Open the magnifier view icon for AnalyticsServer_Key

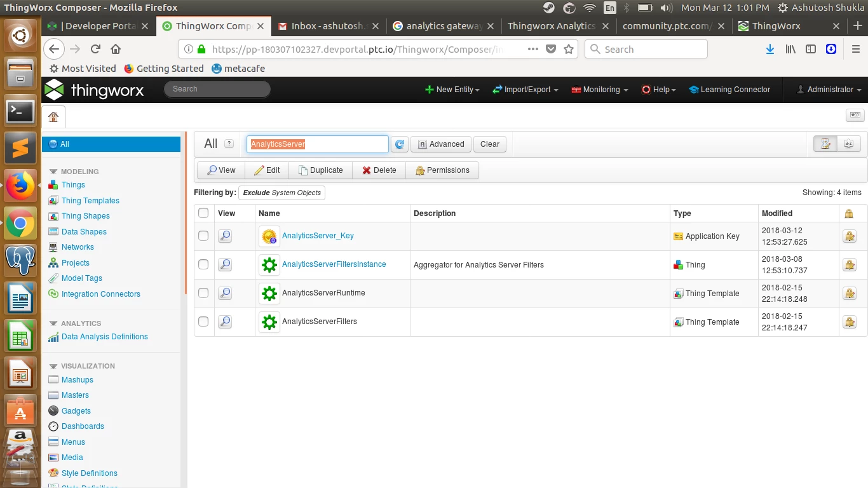click(225, 236)
